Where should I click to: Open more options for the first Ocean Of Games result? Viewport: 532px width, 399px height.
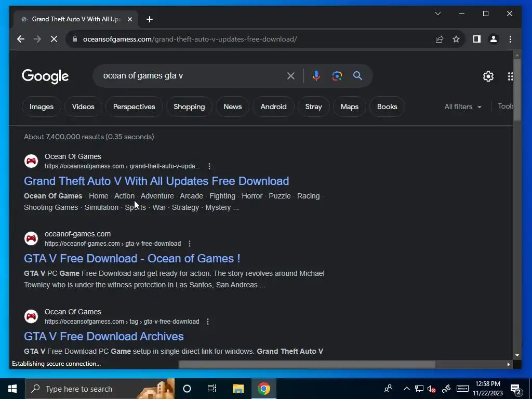209,166
